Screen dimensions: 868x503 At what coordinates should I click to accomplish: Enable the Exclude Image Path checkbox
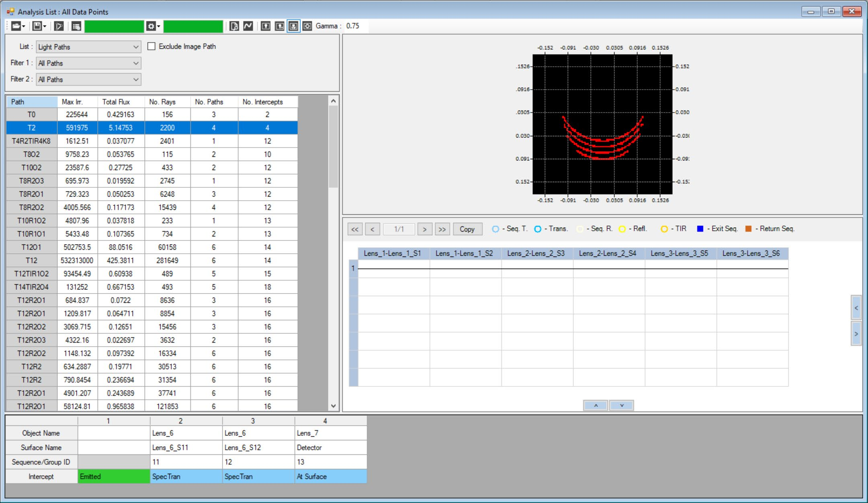151,46
